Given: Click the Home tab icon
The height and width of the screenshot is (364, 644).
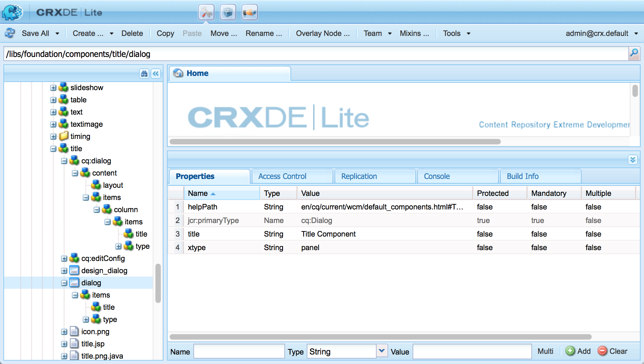Looking at the screenshot, I should coord(178,73).
